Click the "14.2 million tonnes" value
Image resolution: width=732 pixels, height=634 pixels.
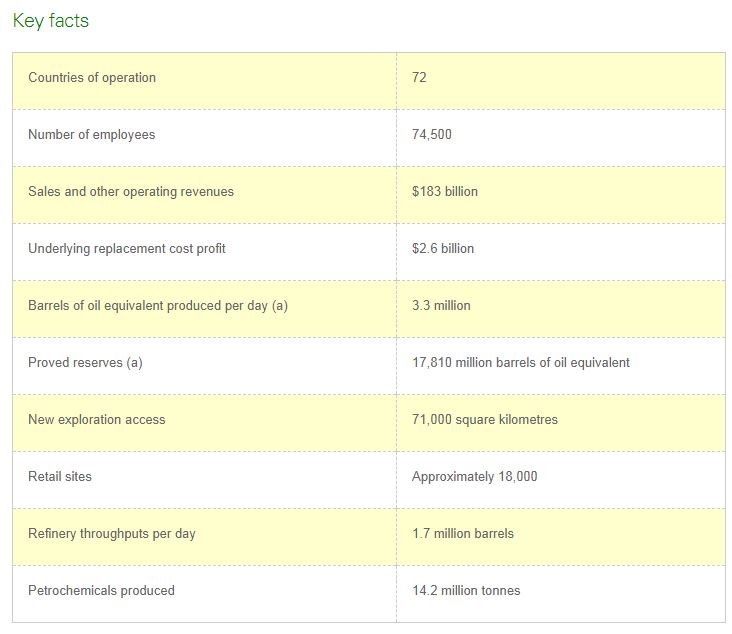466,591
